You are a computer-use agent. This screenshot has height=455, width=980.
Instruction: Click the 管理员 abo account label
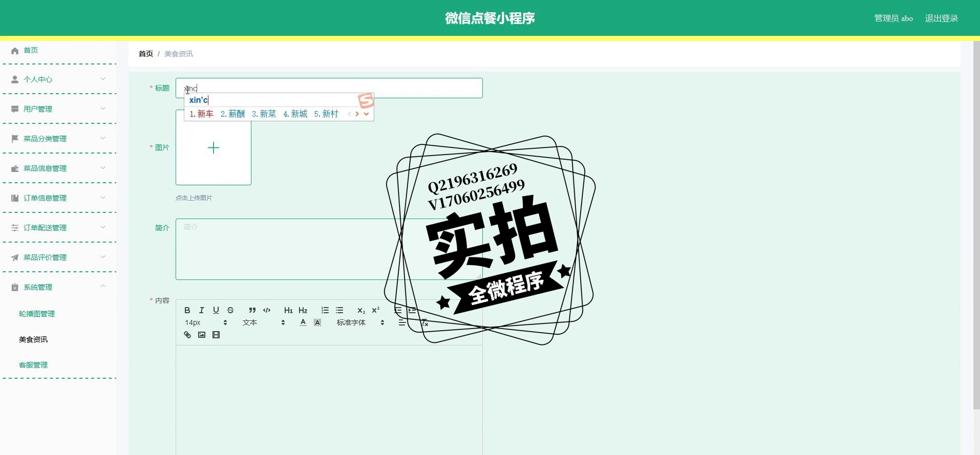coord(893,18)
